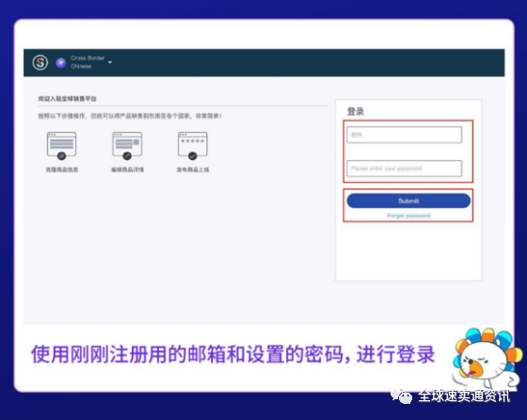The image size is (527, 420).
Task: Select the publish product online step icon
Action: coord(193,146)
